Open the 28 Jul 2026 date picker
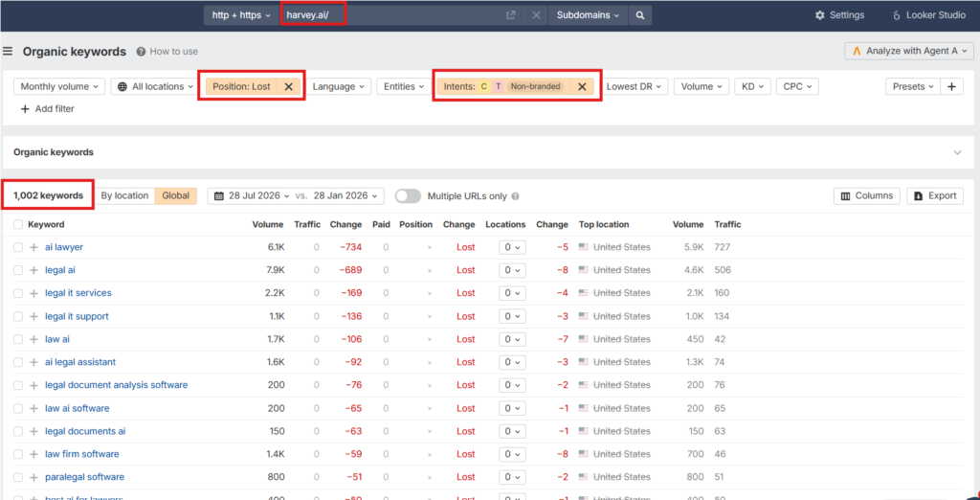 click(252, 195)
